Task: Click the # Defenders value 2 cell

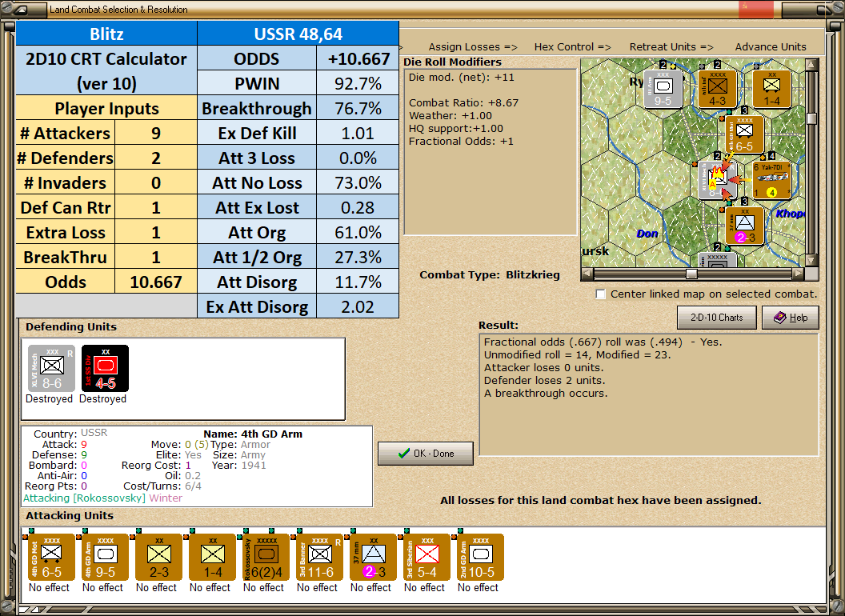Action: tap(156, 158)
